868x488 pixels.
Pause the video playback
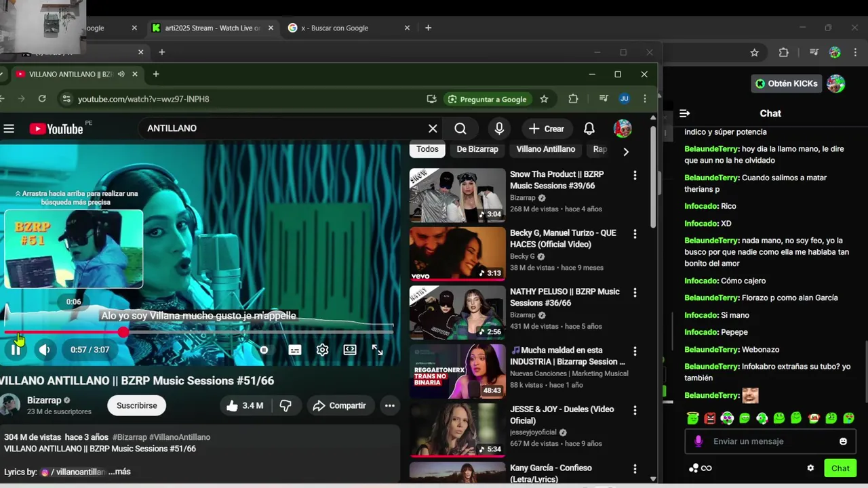[16, 350]
